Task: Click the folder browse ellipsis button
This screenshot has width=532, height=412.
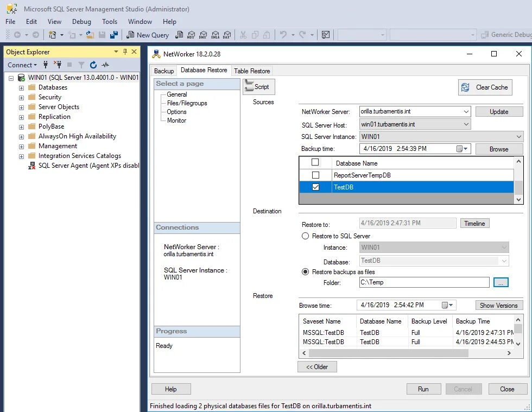Action: pos(501,282)
